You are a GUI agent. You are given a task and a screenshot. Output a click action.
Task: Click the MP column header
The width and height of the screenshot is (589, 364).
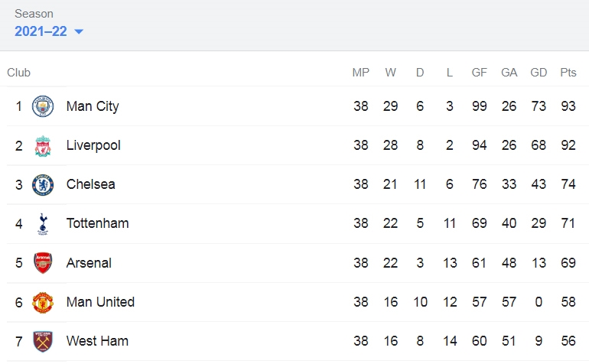point(360,73)
